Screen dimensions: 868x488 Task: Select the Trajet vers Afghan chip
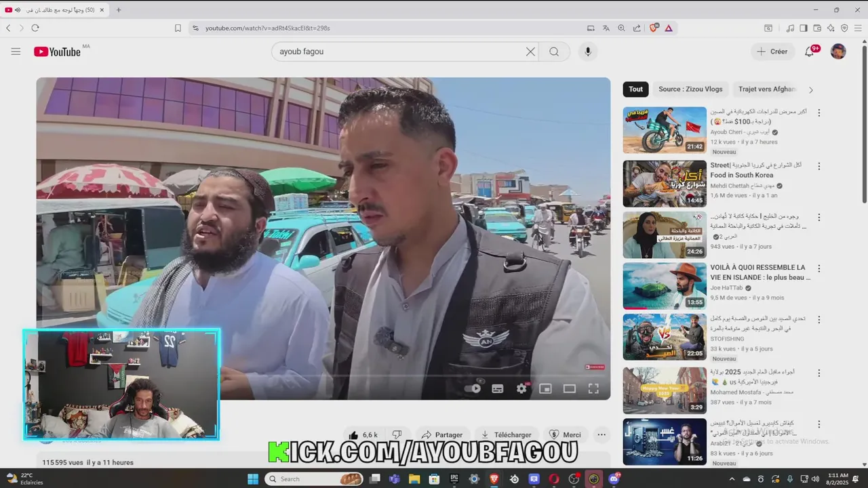pos(766,89)
